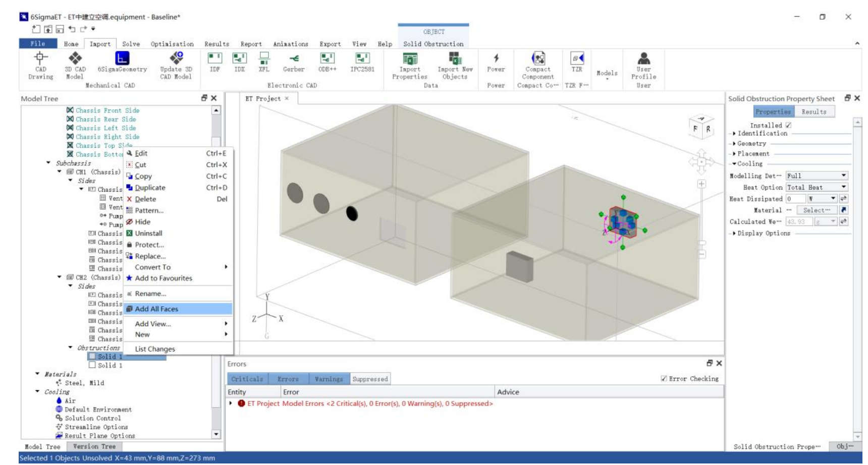Switch to the Solve ribbon tab
Screen dimensions: 868x465
click(x=131, y=44)
